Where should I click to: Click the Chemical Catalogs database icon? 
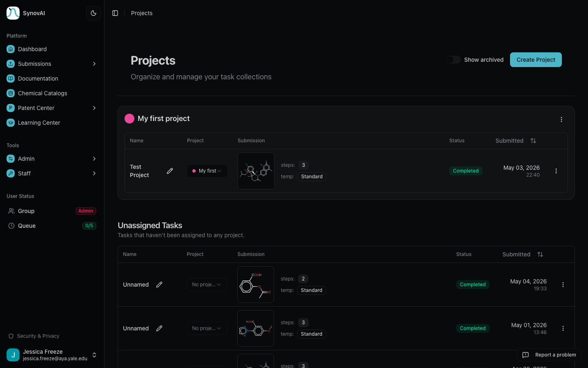click(x=11, y=93)
